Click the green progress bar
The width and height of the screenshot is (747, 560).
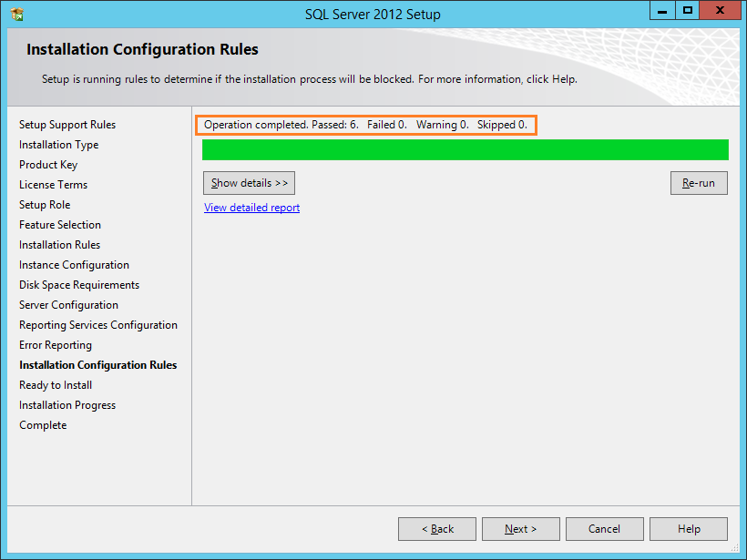(465, 149)
